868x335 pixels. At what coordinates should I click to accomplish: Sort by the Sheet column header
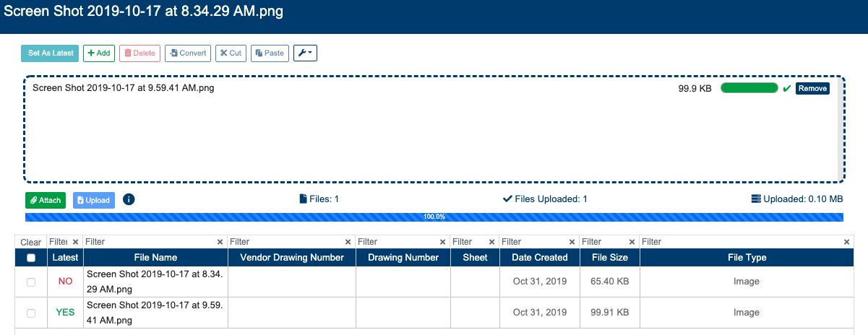pyautogui.click(x=475, y=258)
